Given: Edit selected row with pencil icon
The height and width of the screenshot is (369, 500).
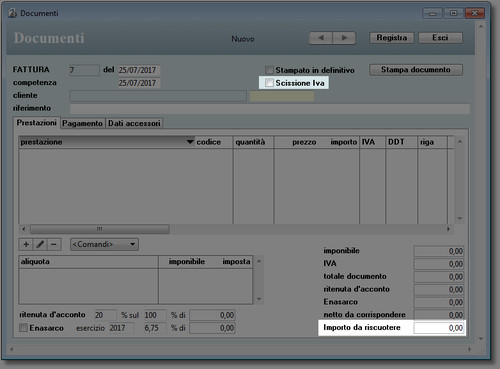Looking at the screenshot, I should point(40,244).
